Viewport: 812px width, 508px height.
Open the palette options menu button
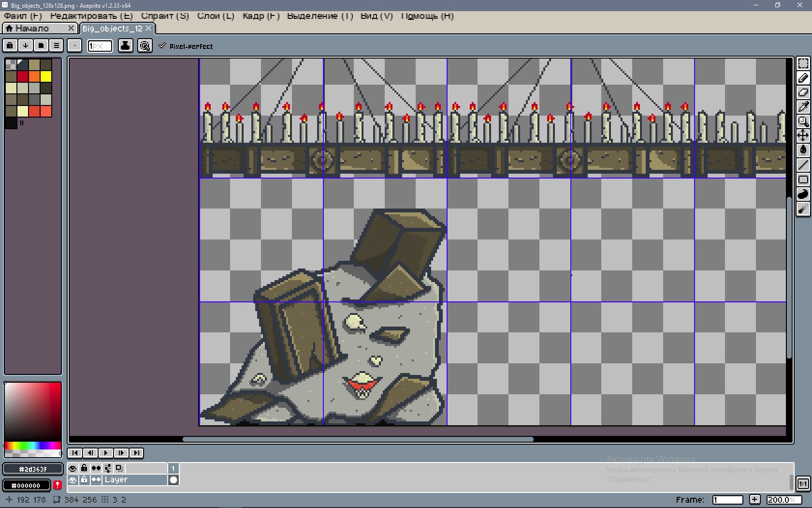pyautogui.click(x=57, y=45)
